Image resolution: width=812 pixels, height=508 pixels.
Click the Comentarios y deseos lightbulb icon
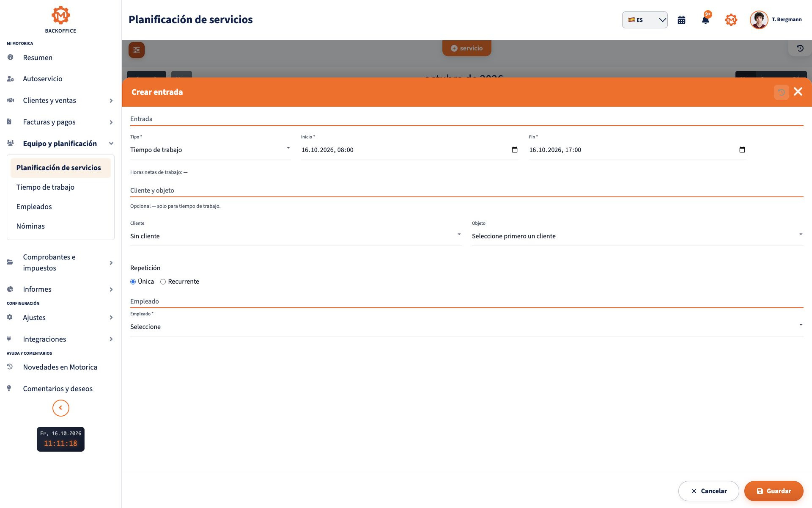[x=9, y=388]
